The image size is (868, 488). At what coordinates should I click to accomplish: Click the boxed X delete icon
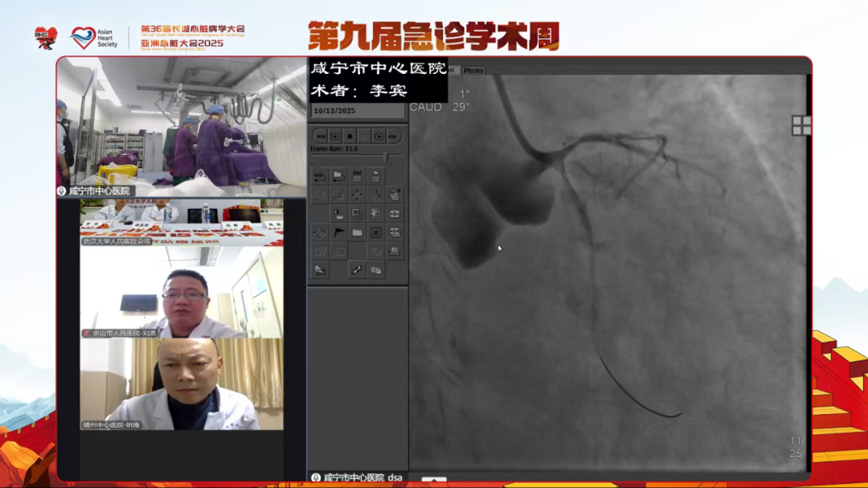coord(375,232)
